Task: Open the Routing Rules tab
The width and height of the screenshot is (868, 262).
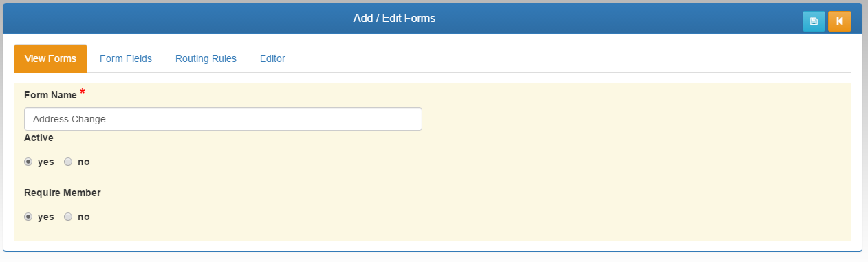Action: (x=206, y=58)
